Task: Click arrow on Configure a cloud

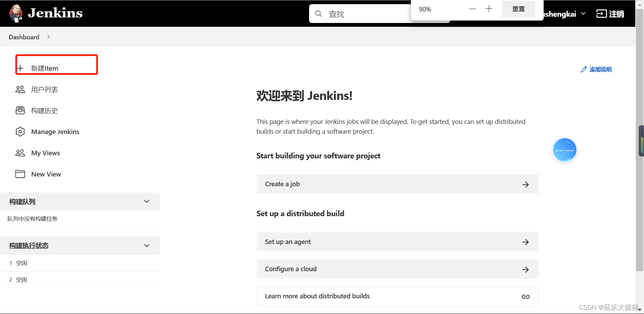Action: coord(526,269)
